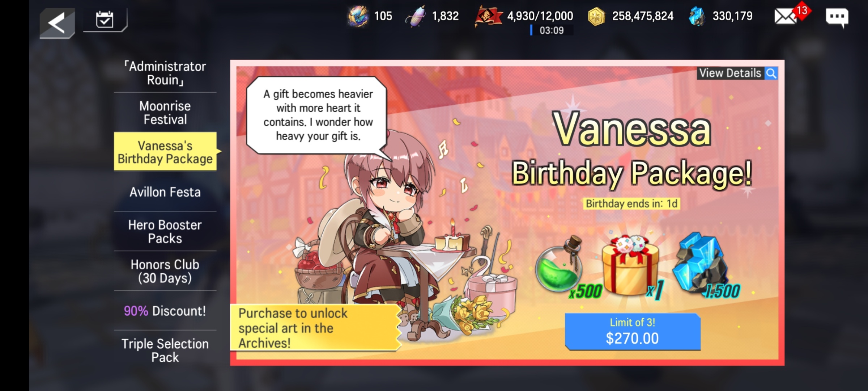Tap the gold gift box x1 item
Image resolution: width=868 pixels, height=391 pixels.
(631, 265)
